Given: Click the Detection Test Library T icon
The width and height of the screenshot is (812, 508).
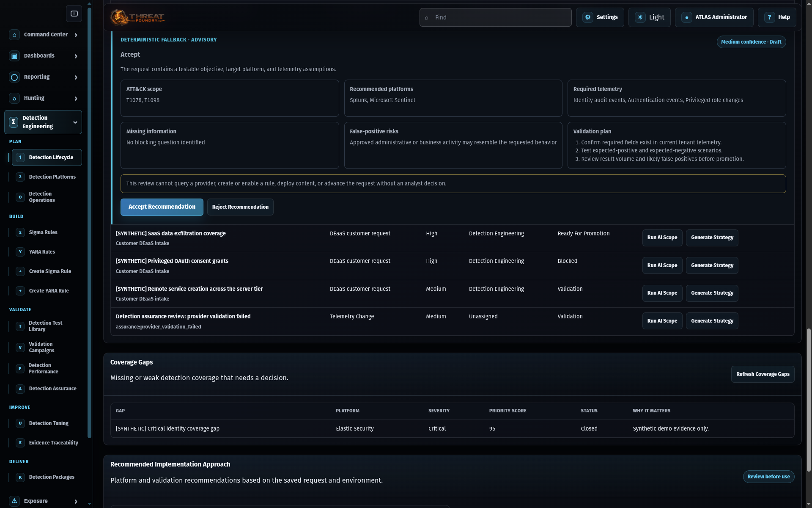Looking at the screenshot, I should (20, 326).
